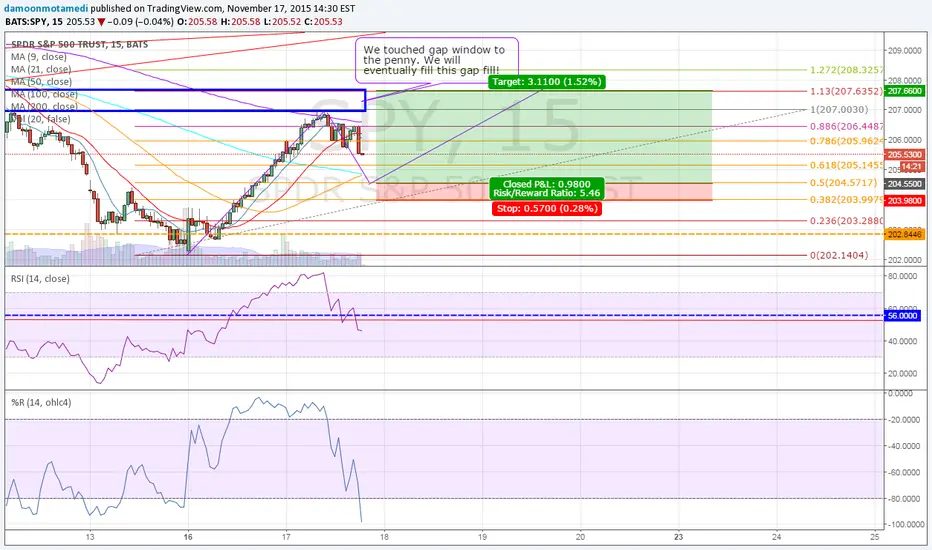The width and height of the screenshot is (932, 550).
Task: Click the red 205.5300 current price tag
Action: (x=905, y=155)
